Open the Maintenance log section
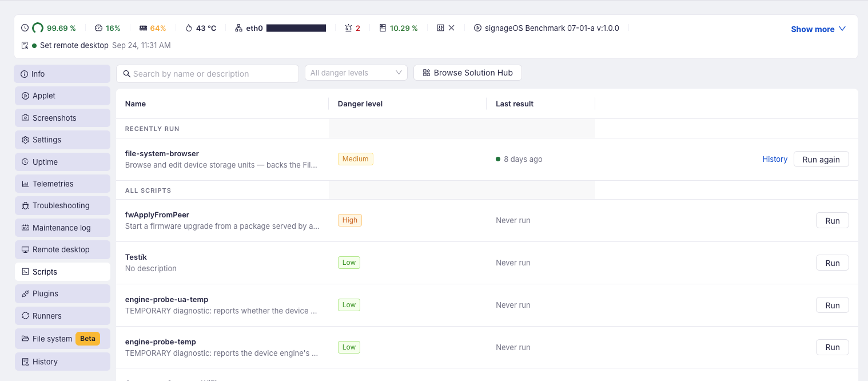This screenshot has height=381, width=868. 62,228
